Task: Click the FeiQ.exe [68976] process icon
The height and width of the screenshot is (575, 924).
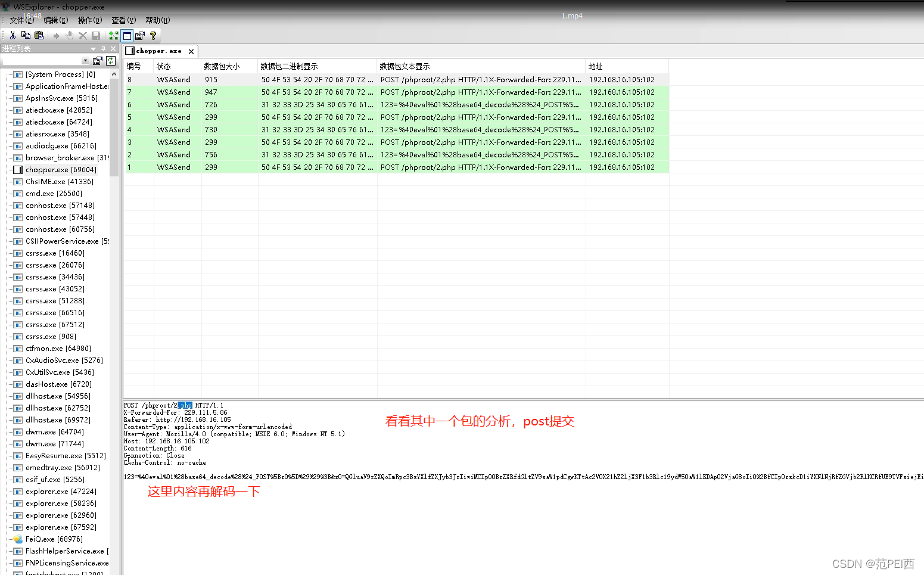Action: [x=18, y=539]
